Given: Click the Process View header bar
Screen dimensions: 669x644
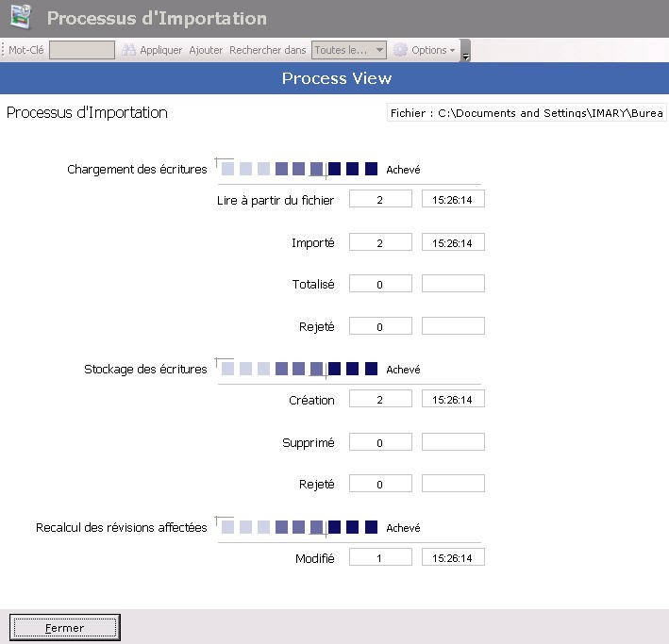Looking at the screenshot, I should (x=335, y=78).
